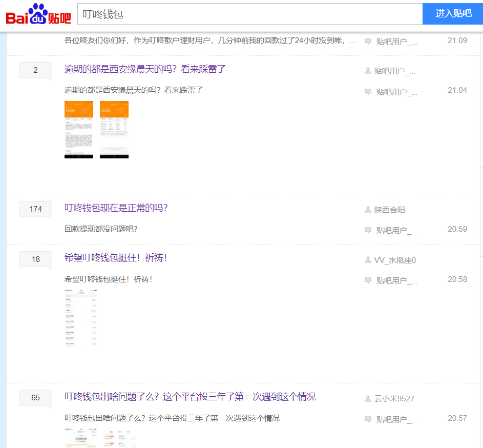The height and width of the screenshot is (448, 483).
Task: Open thread 希望叮咚钱包挺住！祈祷！
Action: (x=116, y=257)
